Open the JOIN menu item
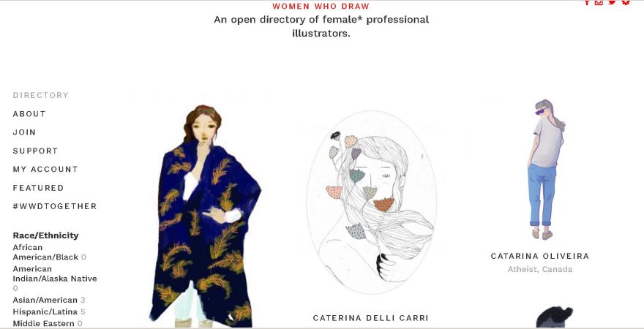Image resolution: width=644 pixels, height=329 pixels. tap(24, 132)
